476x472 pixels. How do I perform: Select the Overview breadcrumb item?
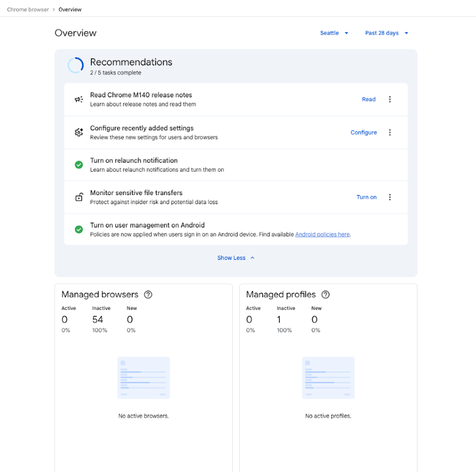coord(70,10)
